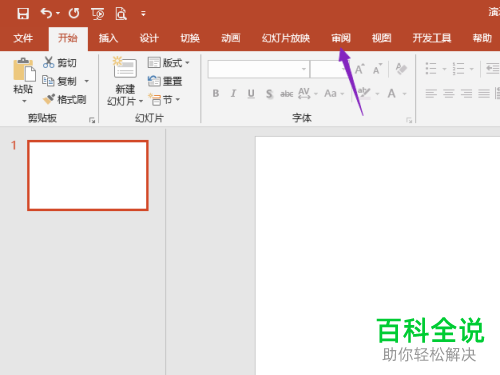Toggle italic formatting
The image size is (500, 375).
233,94
